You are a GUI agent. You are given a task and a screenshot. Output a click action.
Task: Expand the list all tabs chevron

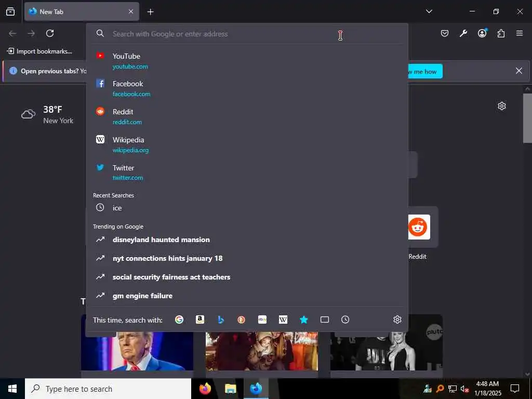[x=429, y=11]
